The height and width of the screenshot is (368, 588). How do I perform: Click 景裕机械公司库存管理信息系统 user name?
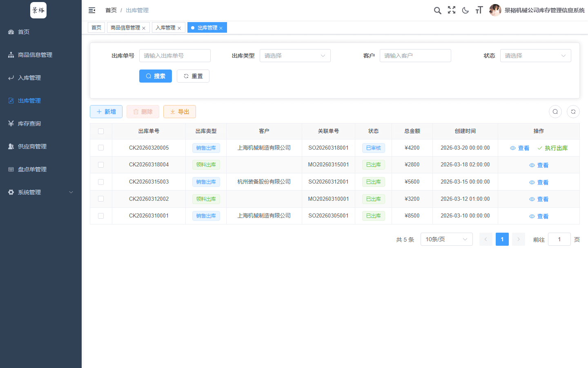click(x=544, y=10)
